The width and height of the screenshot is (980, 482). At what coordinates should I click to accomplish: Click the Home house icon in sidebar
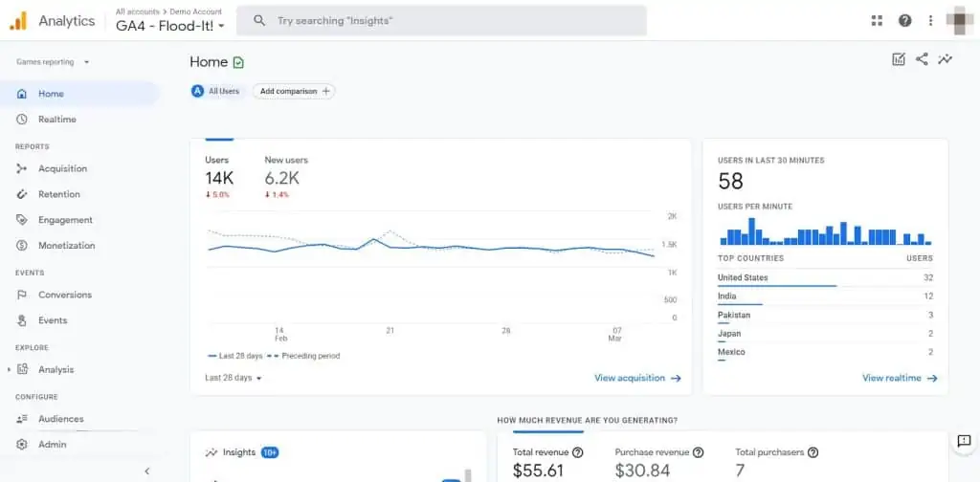pos(22,94)
